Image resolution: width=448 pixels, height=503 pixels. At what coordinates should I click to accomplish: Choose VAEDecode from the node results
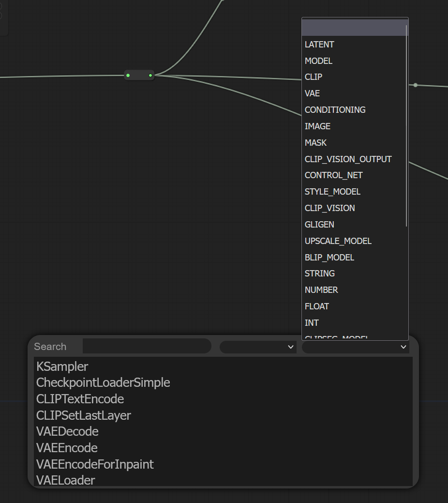click(x=67, y=431)
